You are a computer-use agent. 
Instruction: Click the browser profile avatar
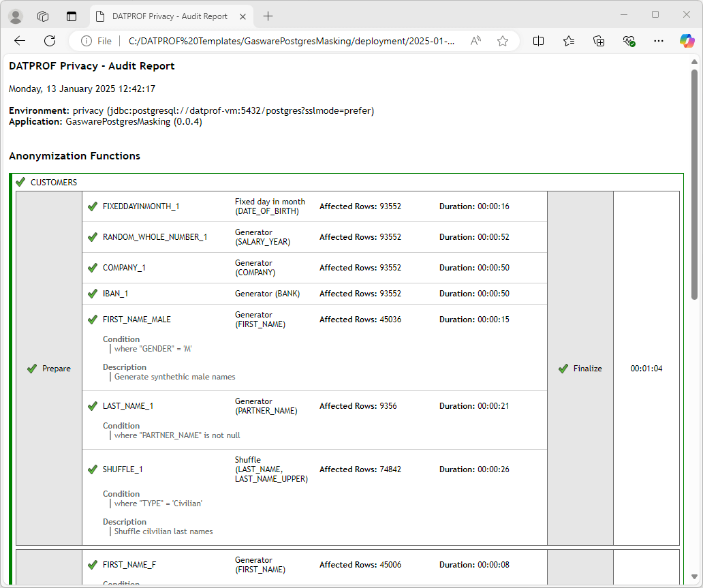(x=15, y=16)
